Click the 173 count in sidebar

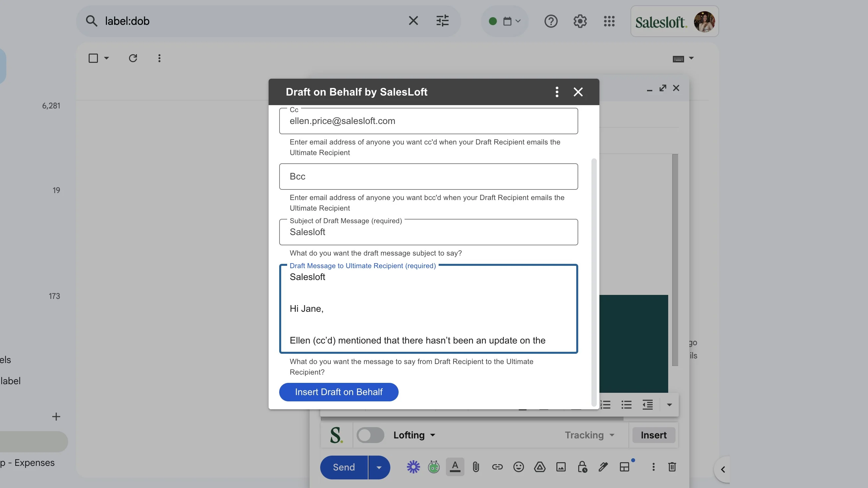54,296
